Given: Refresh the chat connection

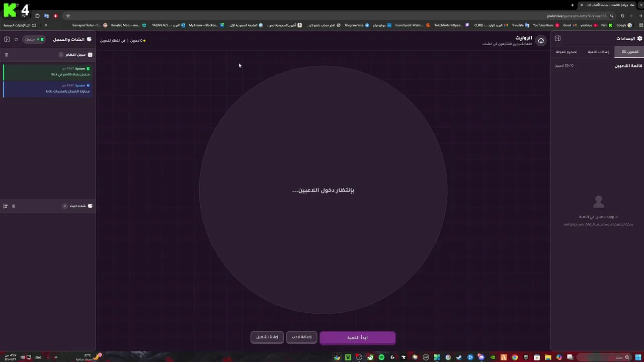Looking at the screenshot, I should 16,39.
